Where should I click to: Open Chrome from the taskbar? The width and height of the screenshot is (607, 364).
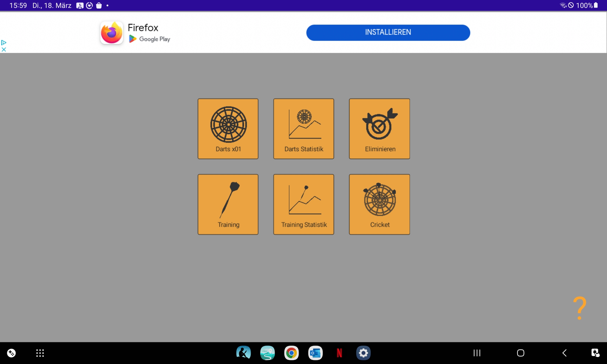[x=291, y=353]
